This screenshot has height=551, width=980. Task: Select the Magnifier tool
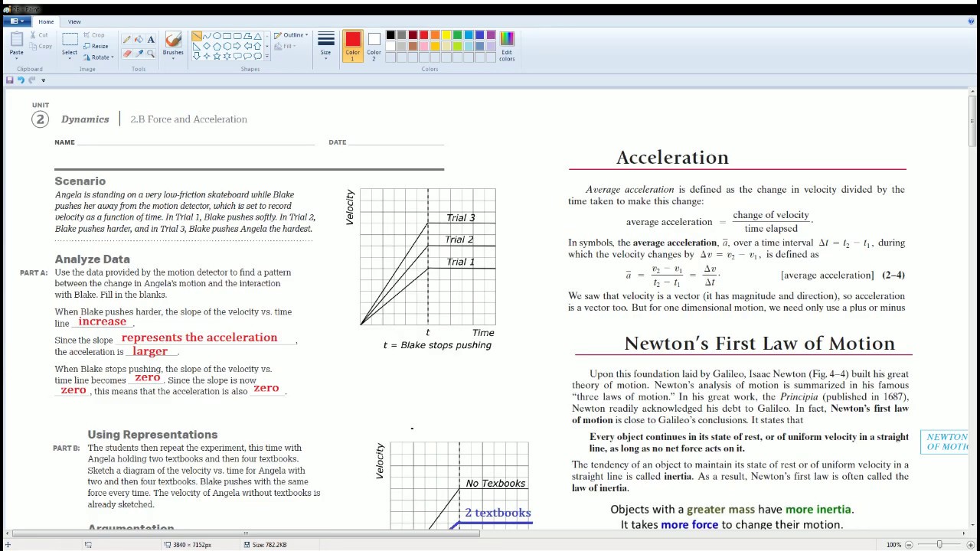pyautogui.click(x=151, y=54)
